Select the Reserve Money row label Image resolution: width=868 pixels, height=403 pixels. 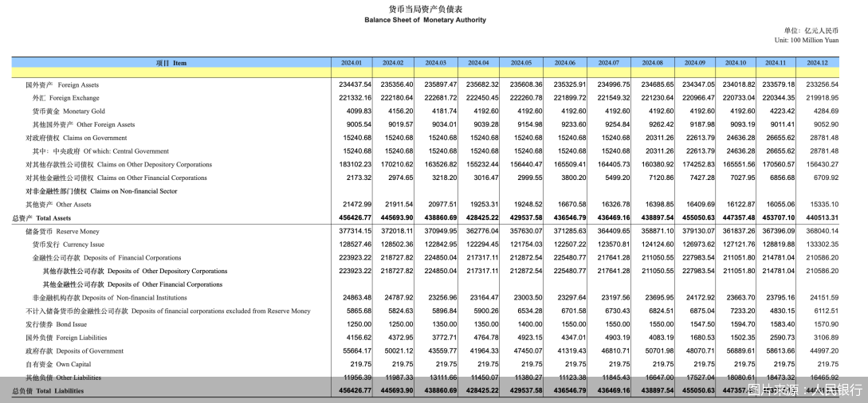[62, 232]
